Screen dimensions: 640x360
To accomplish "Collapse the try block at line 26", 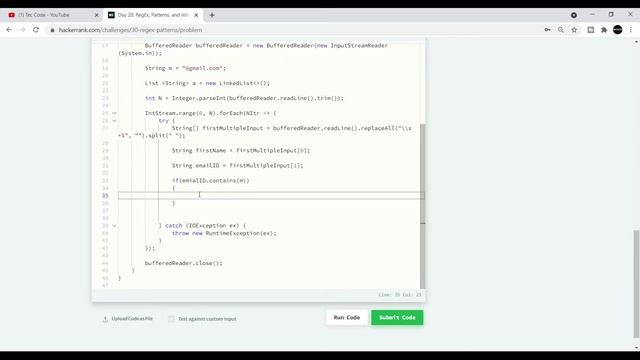I will point(114,121).
